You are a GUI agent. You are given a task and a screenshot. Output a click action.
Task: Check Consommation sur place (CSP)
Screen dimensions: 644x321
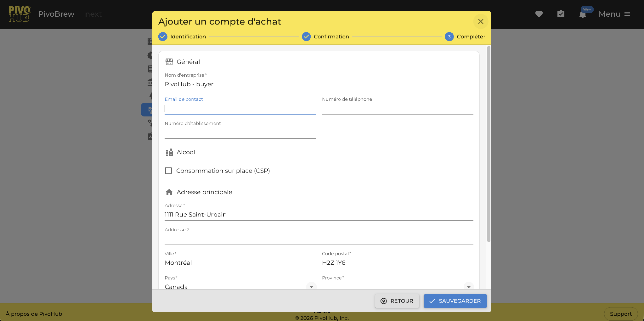pyautogui.click(x=168, y=171)
